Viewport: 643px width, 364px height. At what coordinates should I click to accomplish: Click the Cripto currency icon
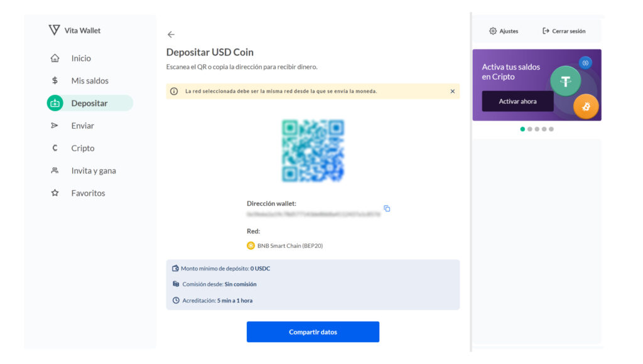pyautogui.click(x=55, y=148)
